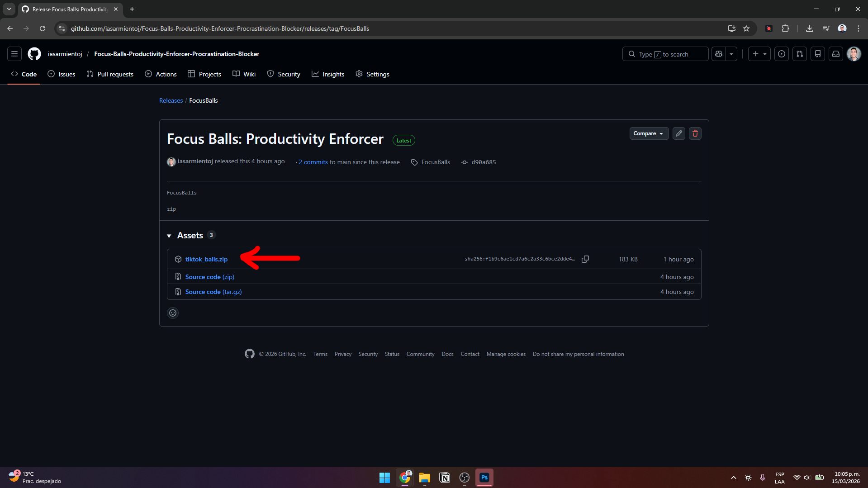Click the search field in GitHub header
This screenshot has height=488, width=868.
pyautogui.click(x=665, y=54)
